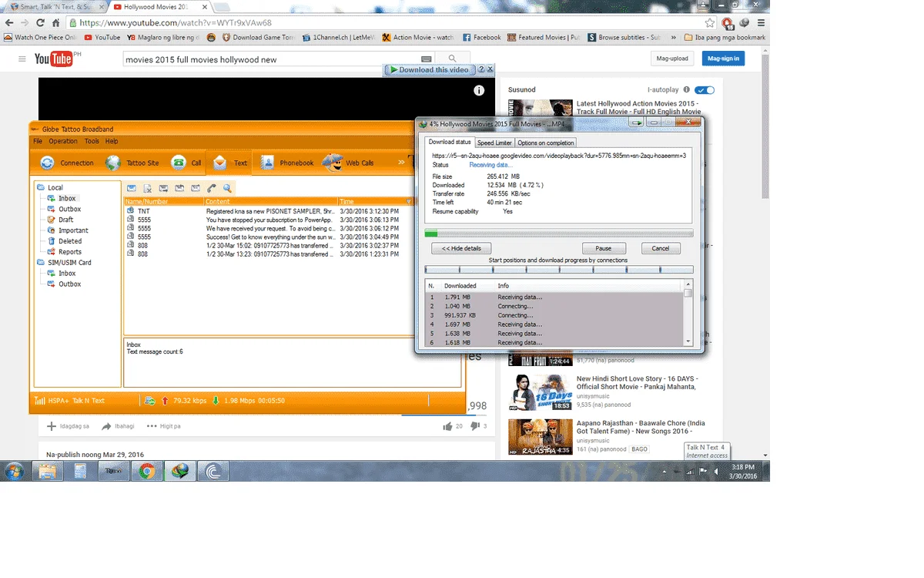Screen dimensions: 924x578
Task: Close the Download this video overlay bar
Action: pos(490,69)
